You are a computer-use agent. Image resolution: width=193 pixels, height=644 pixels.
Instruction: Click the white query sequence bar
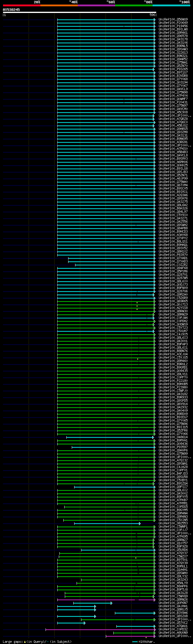point(79,12)
